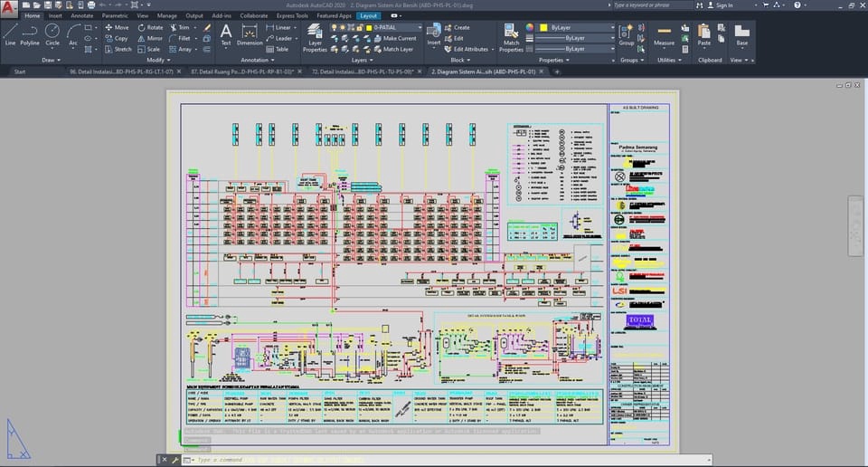Viewport: 868px width, 467px height.
Task: Click the Rotate tool
Action: [x=151, y=27]
